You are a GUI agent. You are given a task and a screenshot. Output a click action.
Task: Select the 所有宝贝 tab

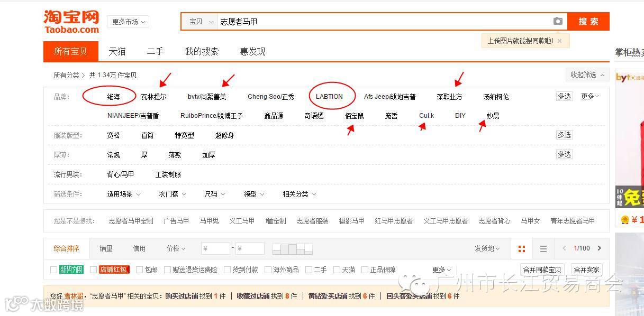pyautogui.click(x=70, y=51)
